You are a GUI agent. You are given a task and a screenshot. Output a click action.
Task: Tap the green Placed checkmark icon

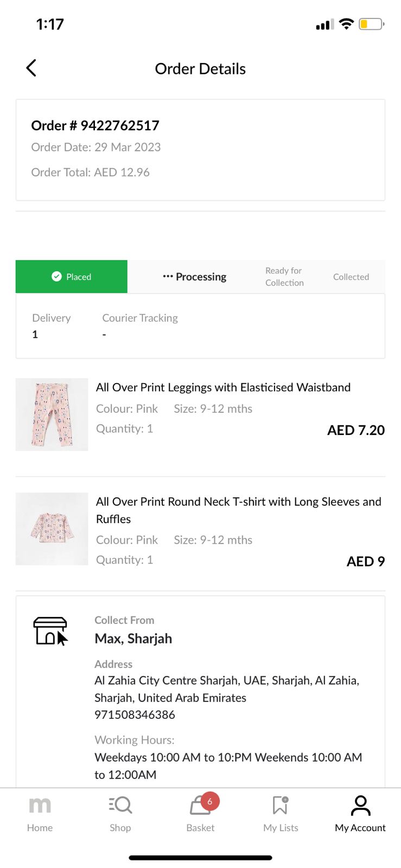click(56, 277)
